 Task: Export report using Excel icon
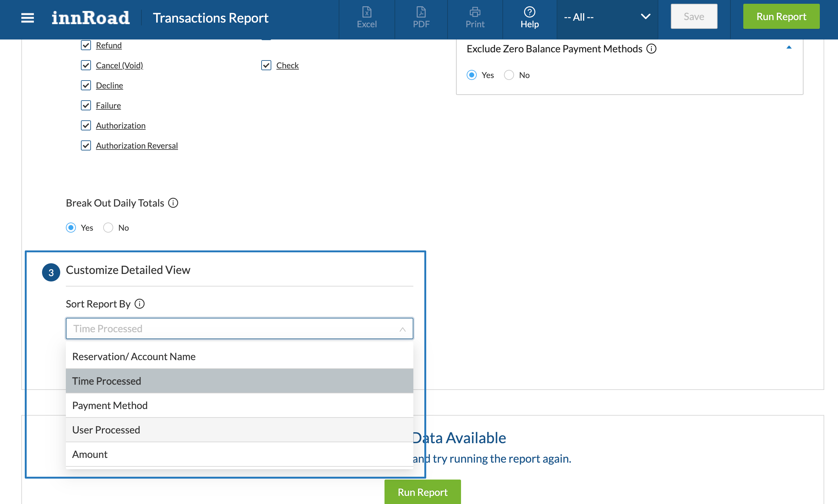click(x=367, y=18)
